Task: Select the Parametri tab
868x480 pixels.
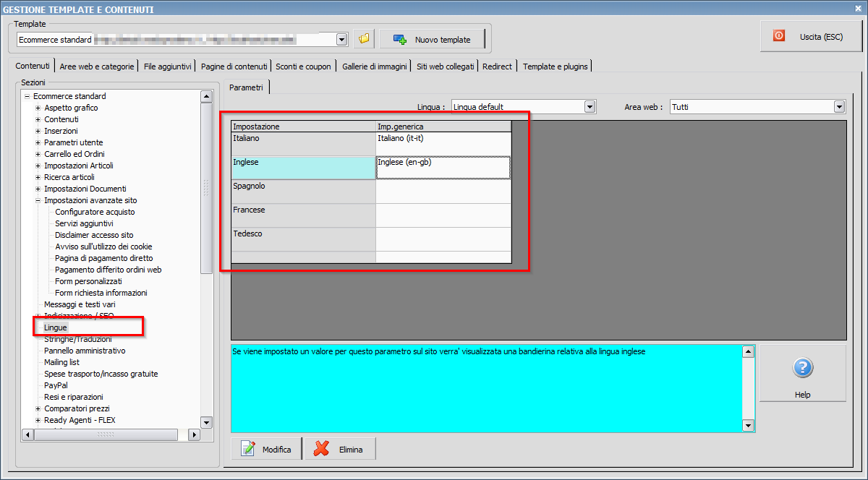Action: [x=246, y=87]
